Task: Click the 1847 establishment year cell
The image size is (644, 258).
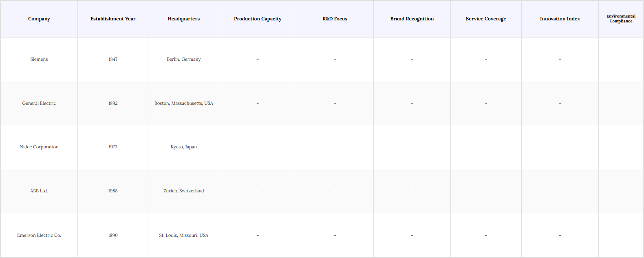Action: [113, 59]
